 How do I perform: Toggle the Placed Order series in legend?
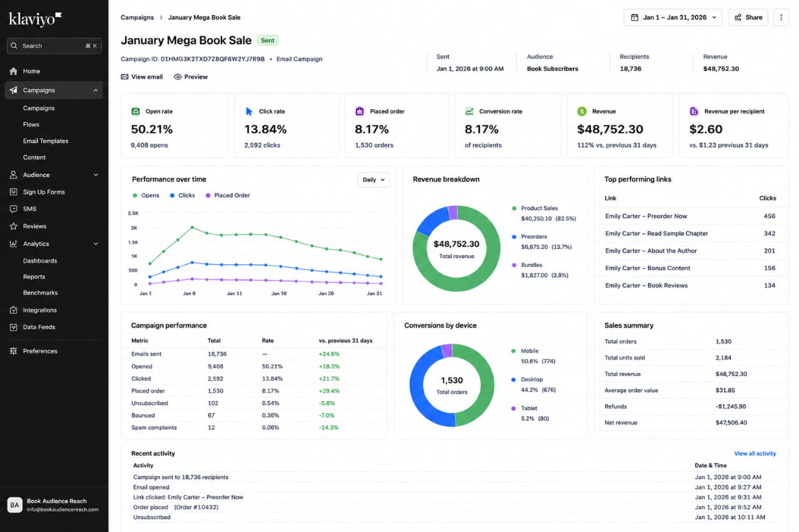pos(228,195)
